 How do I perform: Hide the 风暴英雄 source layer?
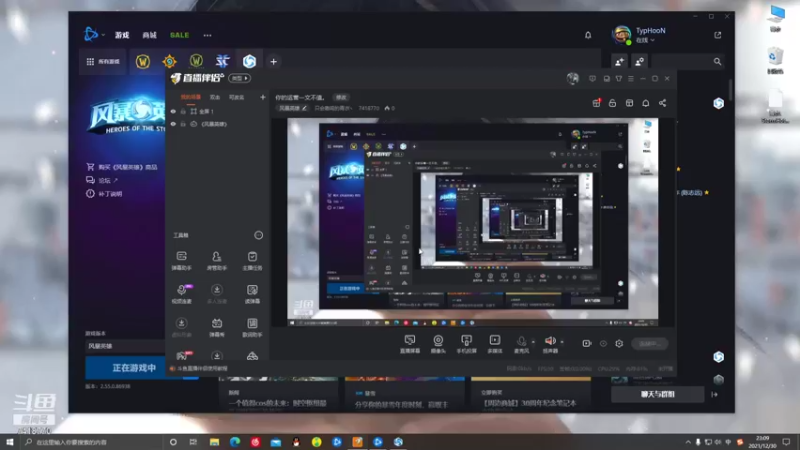pos(173,124)
